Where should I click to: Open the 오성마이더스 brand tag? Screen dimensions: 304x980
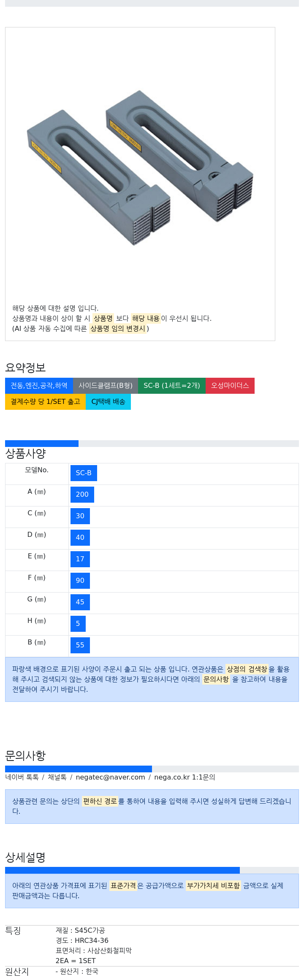(230, 386)
